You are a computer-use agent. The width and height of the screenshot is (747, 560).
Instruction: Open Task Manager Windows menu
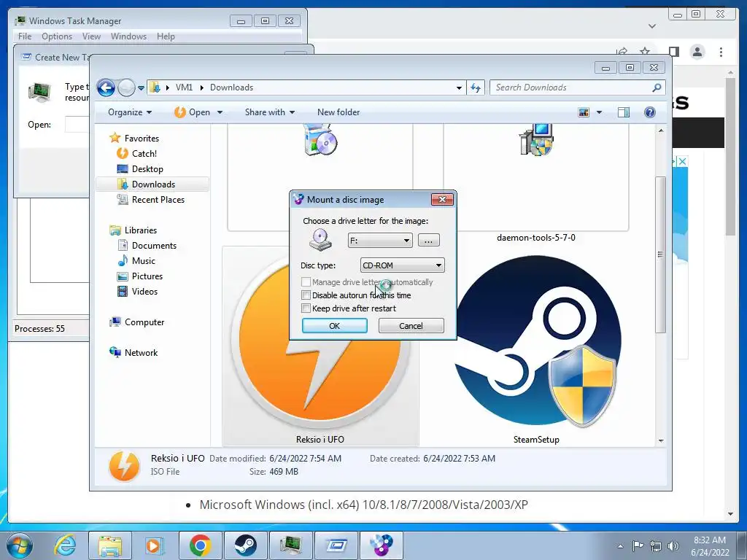(x=128, y=36)
